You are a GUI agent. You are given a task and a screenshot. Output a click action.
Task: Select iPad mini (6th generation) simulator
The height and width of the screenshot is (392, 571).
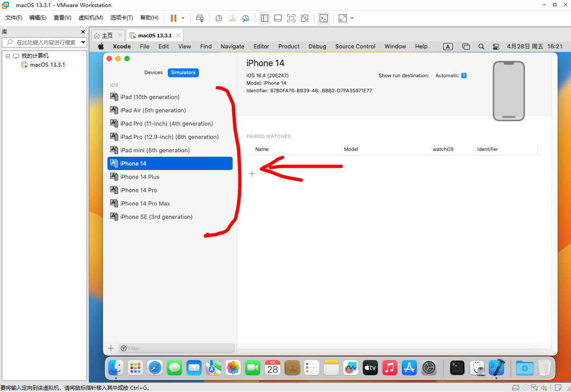(155, 150)
